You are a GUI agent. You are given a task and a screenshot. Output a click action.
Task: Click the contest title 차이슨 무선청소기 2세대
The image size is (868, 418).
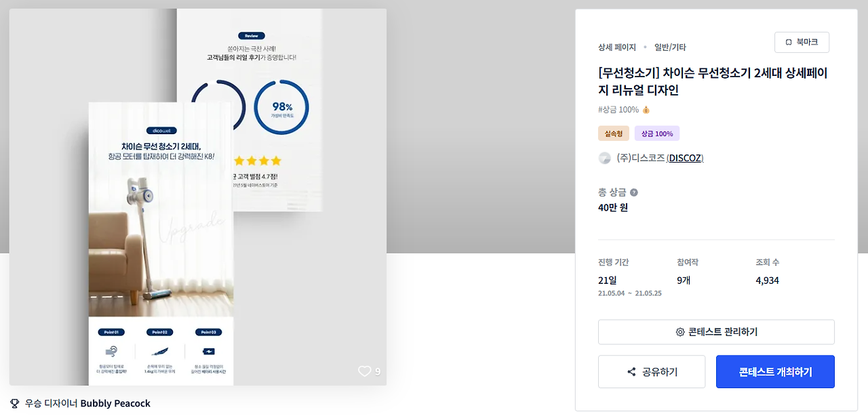[713, 81]
